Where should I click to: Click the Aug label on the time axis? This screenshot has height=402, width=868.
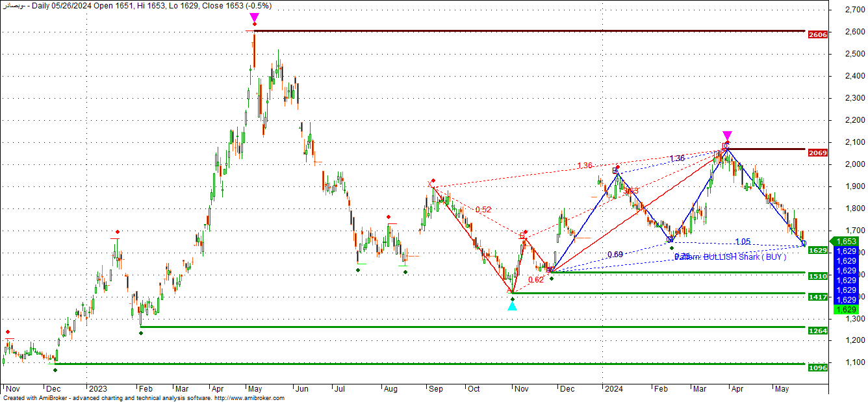(390, 388)
